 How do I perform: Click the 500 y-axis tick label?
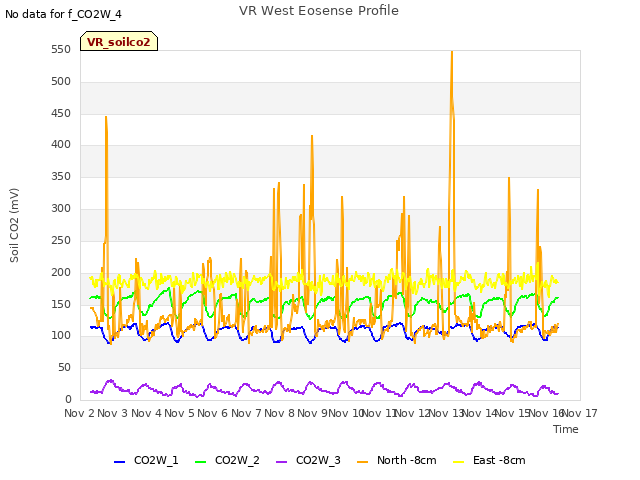(x=61, y=82)
